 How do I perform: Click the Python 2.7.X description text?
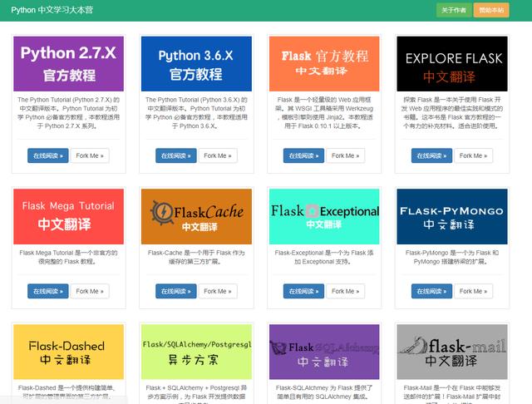[x=68, y=113]
